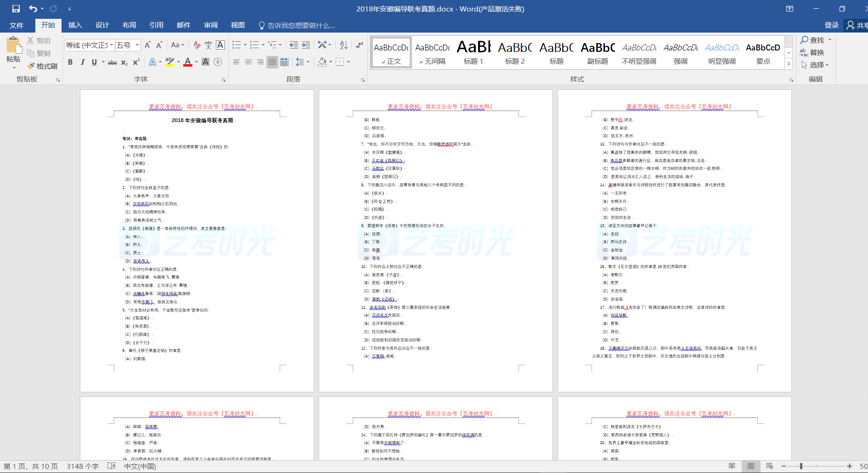The width and height of the screenshot is (868, 473).
Task: Click the bulleted list icon
Action: coord(237,45)
